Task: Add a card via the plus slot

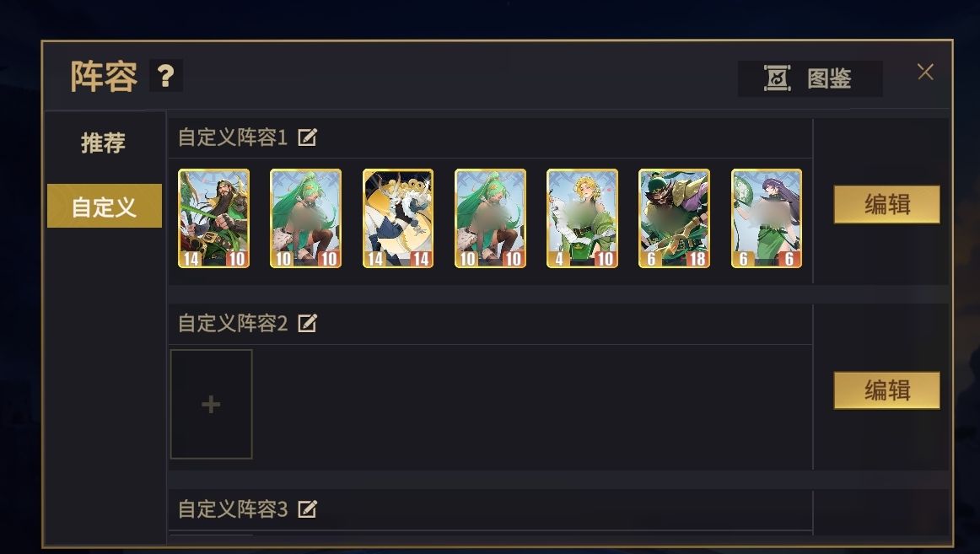Action: [x=211, y=404]
